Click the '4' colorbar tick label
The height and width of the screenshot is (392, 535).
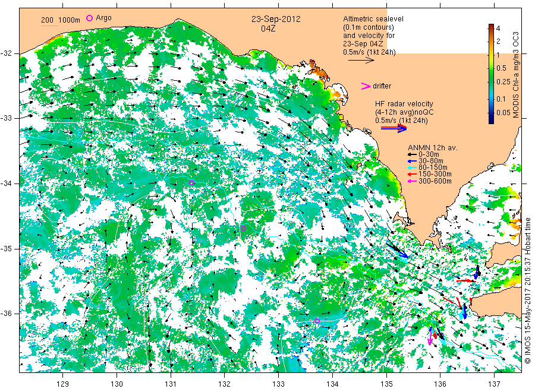click(498, 29)
